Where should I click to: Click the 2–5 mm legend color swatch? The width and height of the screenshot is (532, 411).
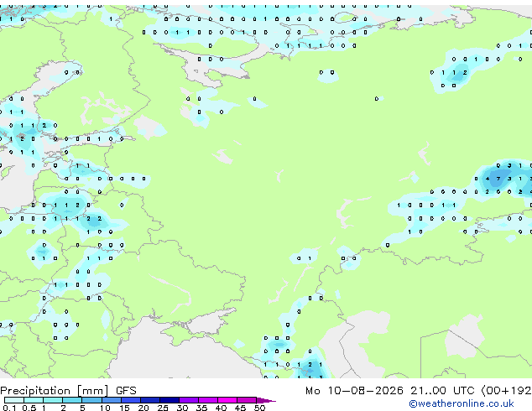coord(72,400)
